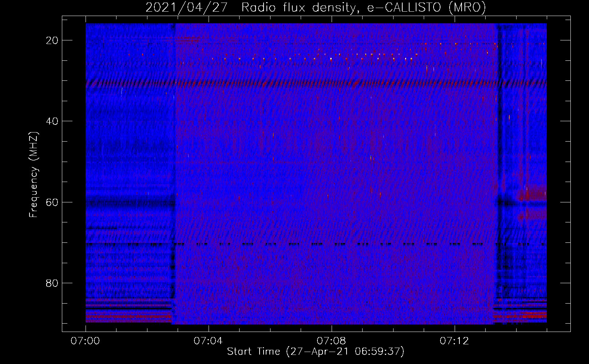Click the '20' frequency tick label
The image size is (589, 364).
click(x=52, y=40)
